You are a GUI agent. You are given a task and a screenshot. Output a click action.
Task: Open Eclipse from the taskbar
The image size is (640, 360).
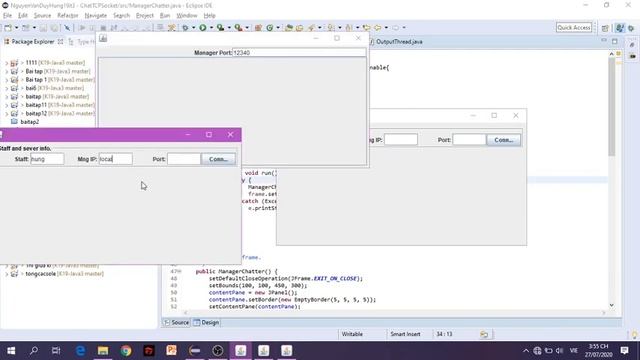pos(195,351)
